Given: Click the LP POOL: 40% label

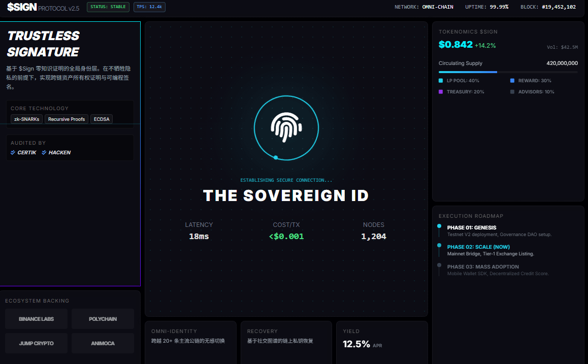Looking at the screenshot, I should 463,81.
